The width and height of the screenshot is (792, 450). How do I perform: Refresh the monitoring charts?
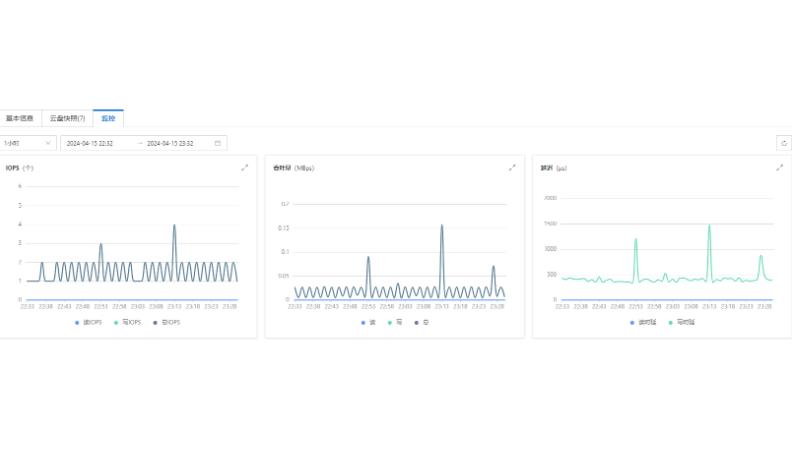tap(784, 143)
